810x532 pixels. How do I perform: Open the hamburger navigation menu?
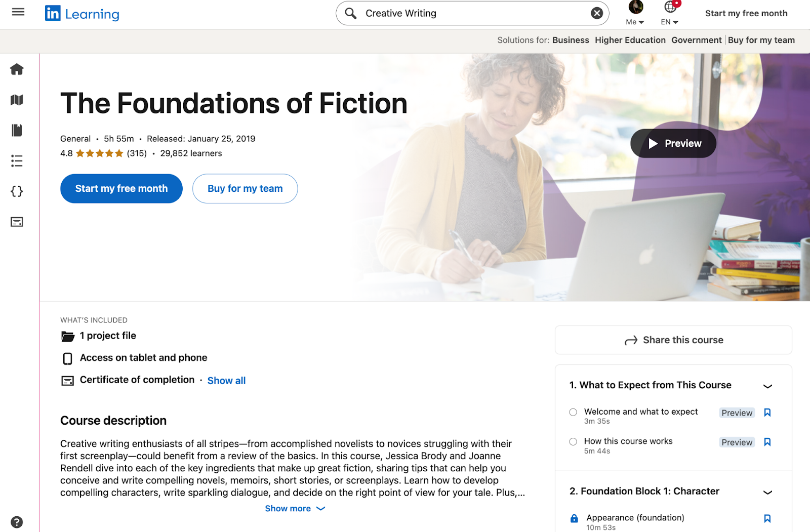18,12
